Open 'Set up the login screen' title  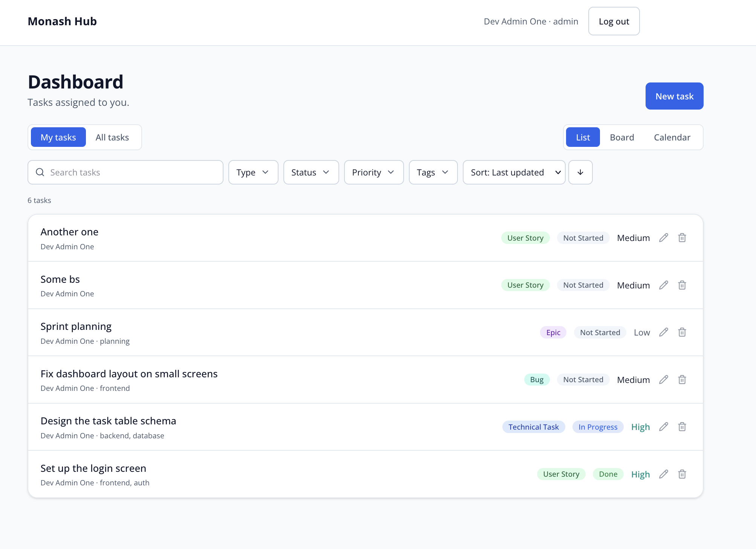point(93,468)
